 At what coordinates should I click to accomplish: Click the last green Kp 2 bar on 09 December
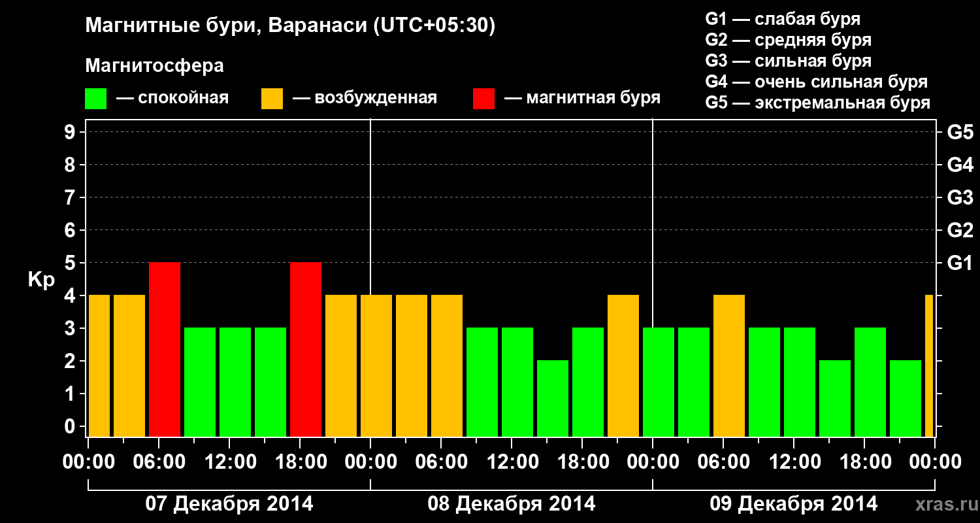click(x=906, y=399)
